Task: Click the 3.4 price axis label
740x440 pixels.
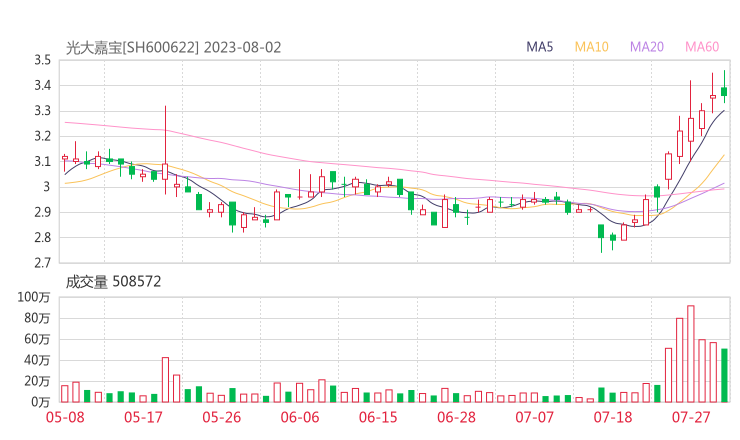Action: [x=42, y=86]
